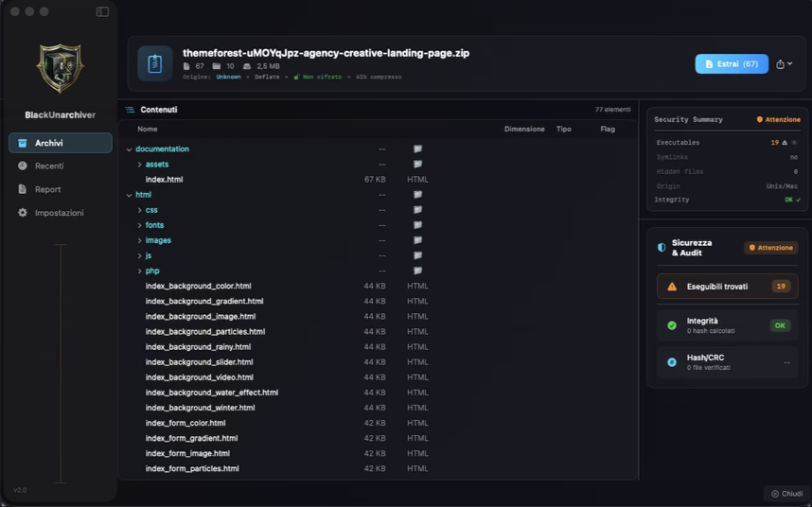Click the blue Hash/CRC icon
Screen dimensions: 812x507
pyautogui.click(x=672, y=362)
